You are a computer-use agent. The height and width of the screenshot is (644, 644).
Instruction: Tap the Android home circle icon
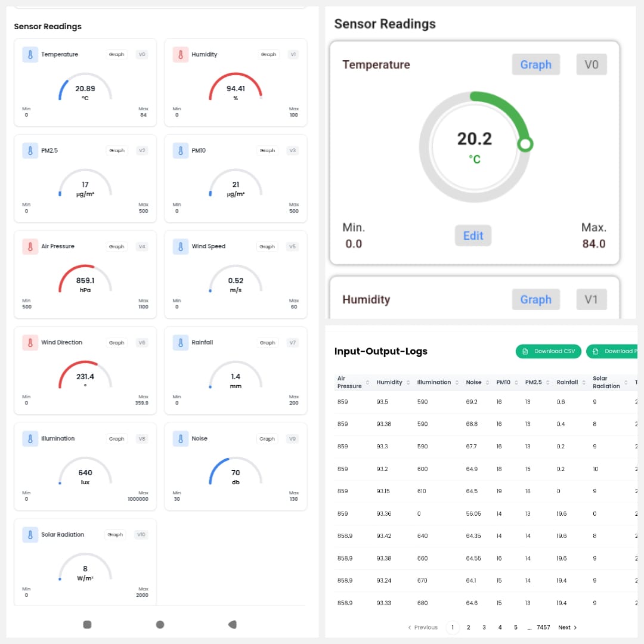(x=160, y=624)
